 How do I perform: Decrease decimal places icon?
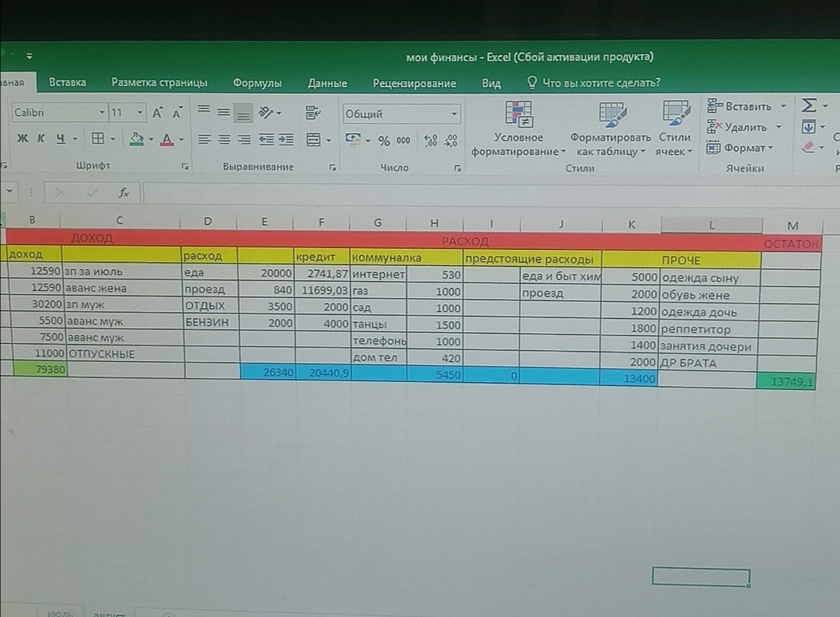point(452,141)
